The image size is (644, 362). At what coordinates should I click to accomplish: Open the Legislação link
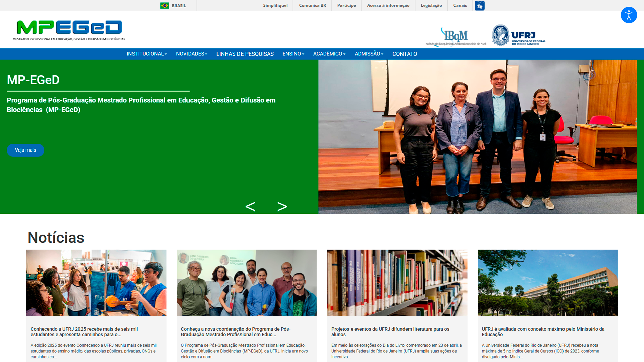[x=431, y=5]
